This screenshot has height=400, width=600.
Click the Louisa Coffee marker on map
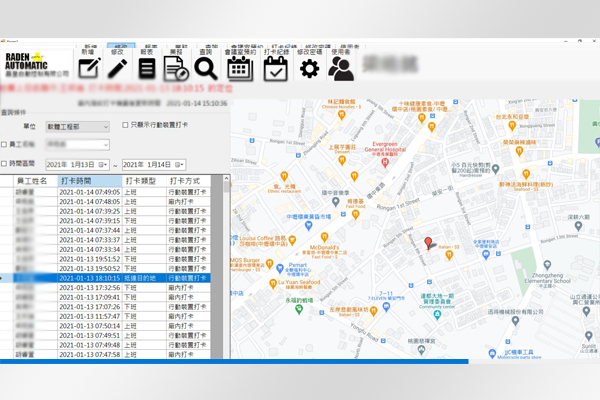point(292,240)
